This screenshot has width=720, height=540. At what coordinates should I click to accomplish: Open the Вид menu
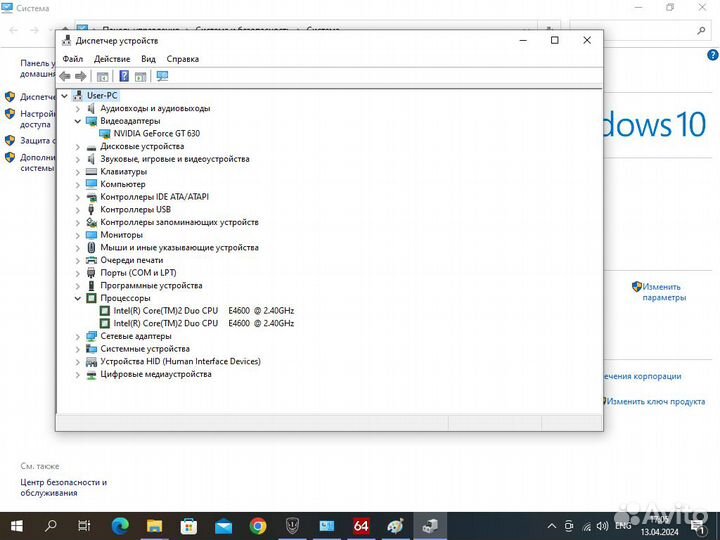(x=148, y=59)
